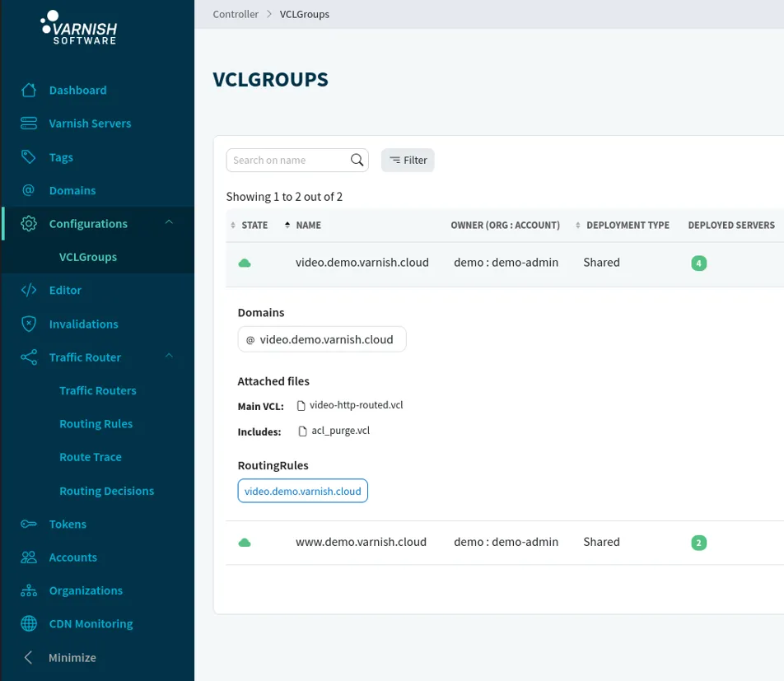Go to Domains in sidebar

(72, 190)
